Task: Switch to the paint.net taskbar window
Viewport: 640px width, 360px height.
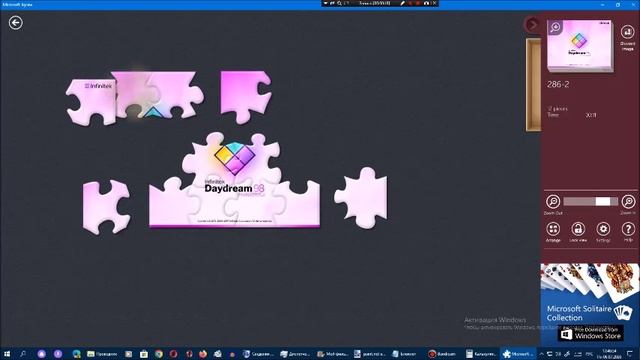Action: point(370,354)
